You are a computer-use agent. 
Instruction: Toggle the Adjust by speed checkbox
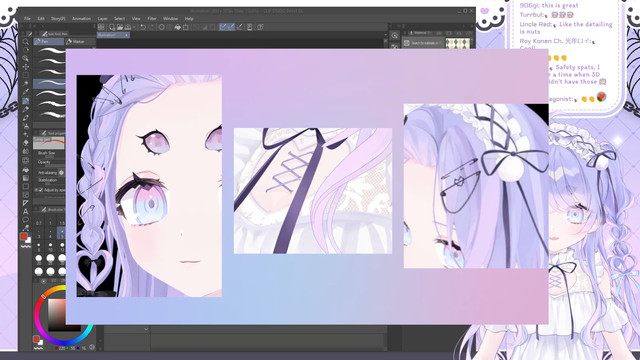coord(40,190)
